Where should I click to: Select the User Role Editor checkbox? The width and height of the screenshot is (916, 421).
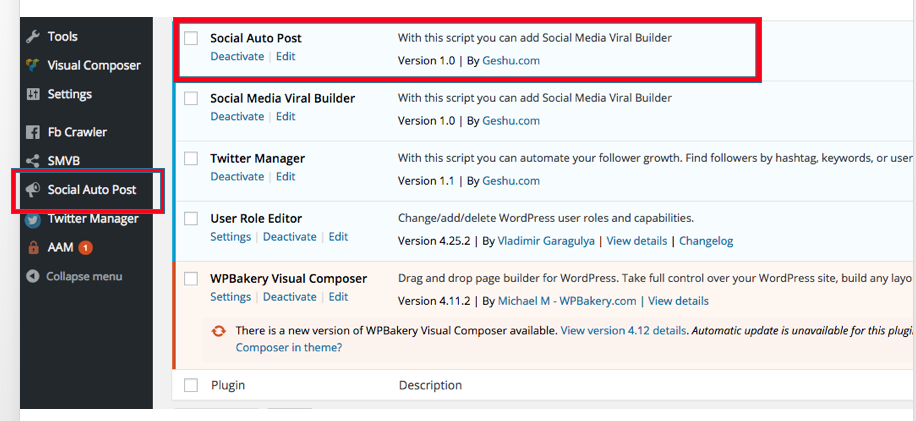click(x=191, y=219)
